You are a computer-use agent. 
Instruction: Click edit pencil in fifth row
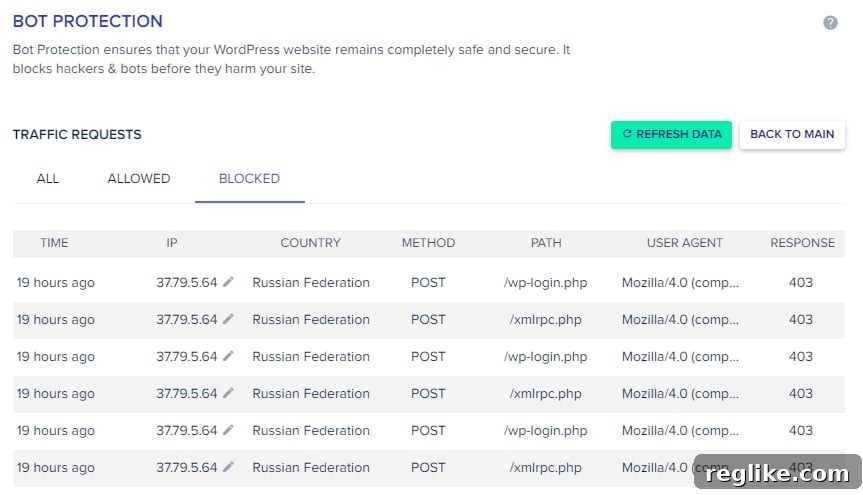[x=228, y=429]
